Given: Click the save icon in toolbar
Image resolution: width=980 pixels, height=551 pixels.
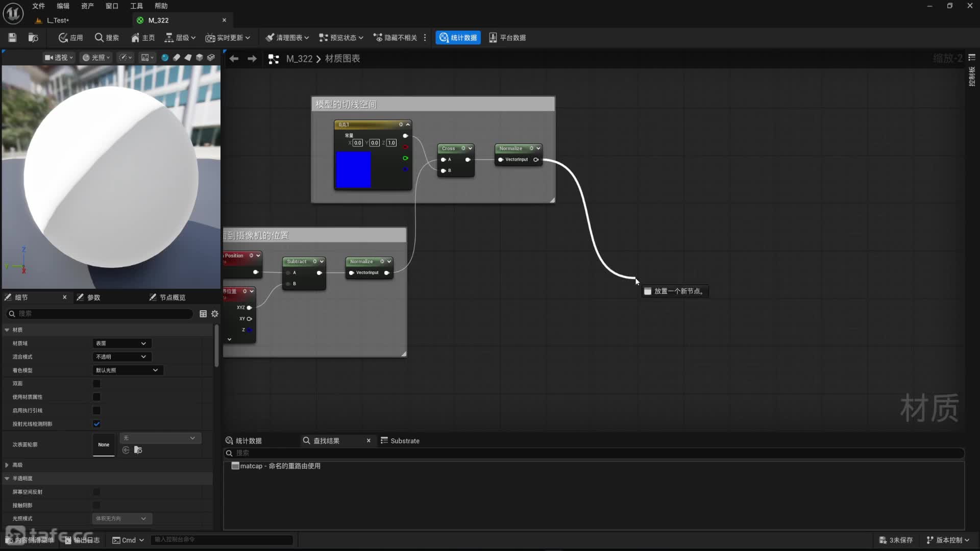Looking at the screenshot, I should click(12, 37).
